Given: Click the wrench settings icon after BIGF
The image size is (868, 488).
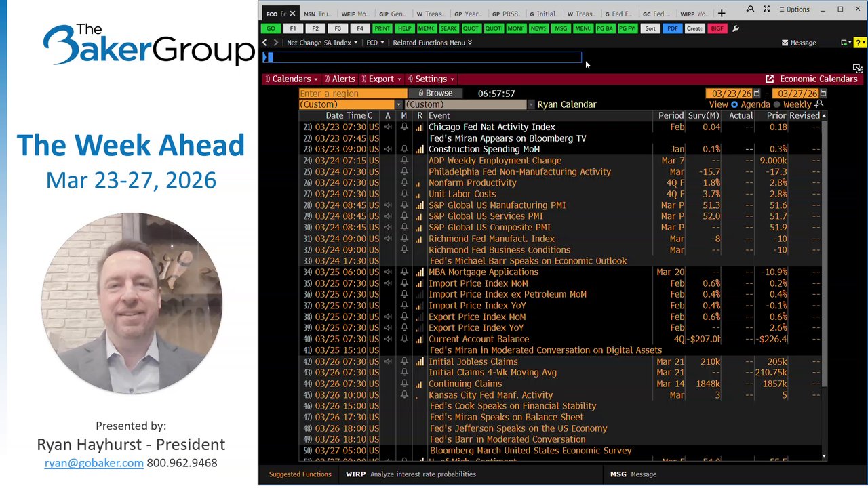Looking at the screenshot, I should tap(736, 28).
